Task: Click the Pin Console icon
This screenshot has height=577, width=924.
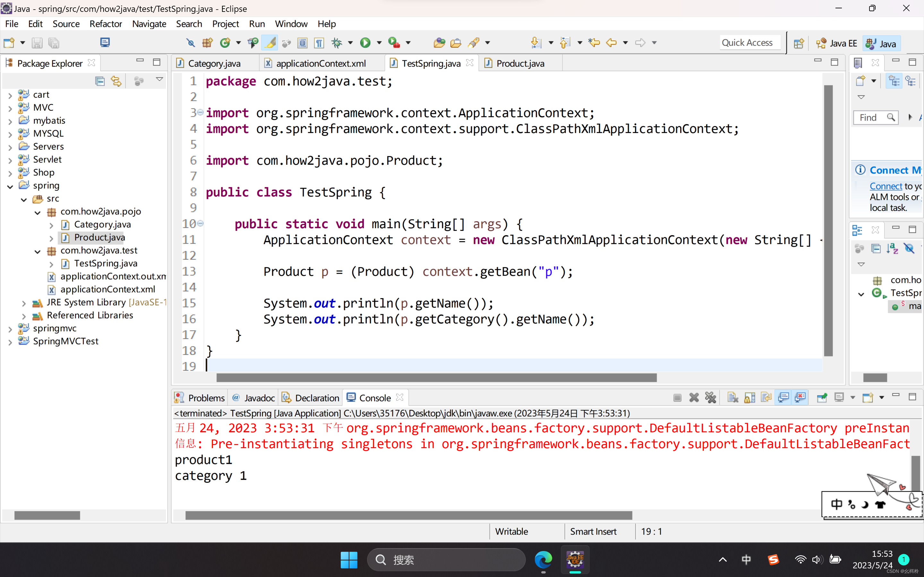Action: [822, 397]
